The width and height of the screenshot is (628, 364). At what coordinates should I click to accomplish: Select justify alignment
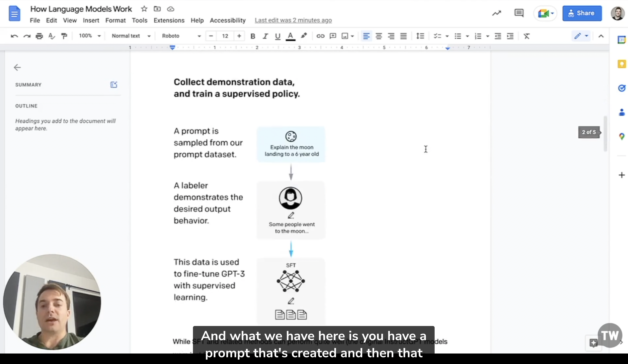403,36
